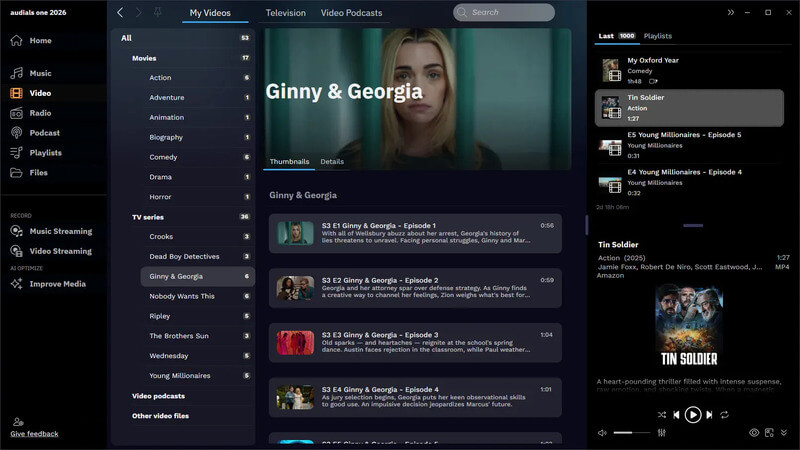The width and height of the screenshot is (800, 450).
Task: Open the Playlists tab in player panel
Action: [x=658, y=36]
